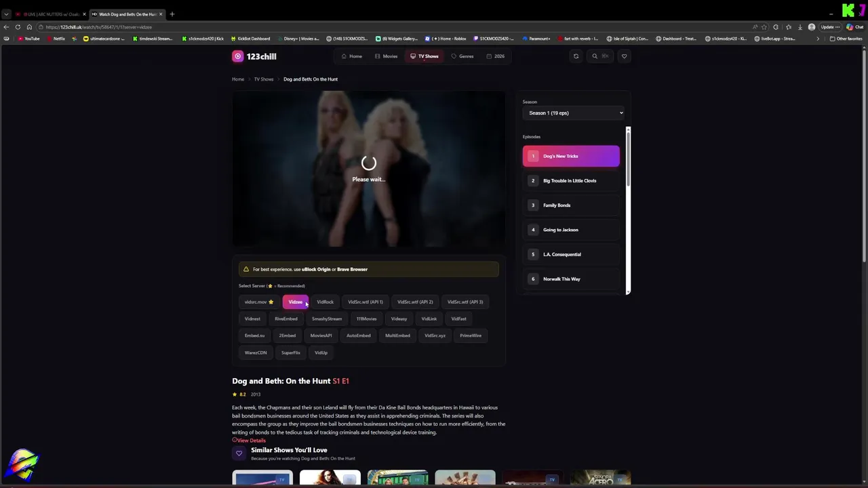Open Other favorites folder
Image resolution: width=868 pixels, height=488 pixels.
847,39
